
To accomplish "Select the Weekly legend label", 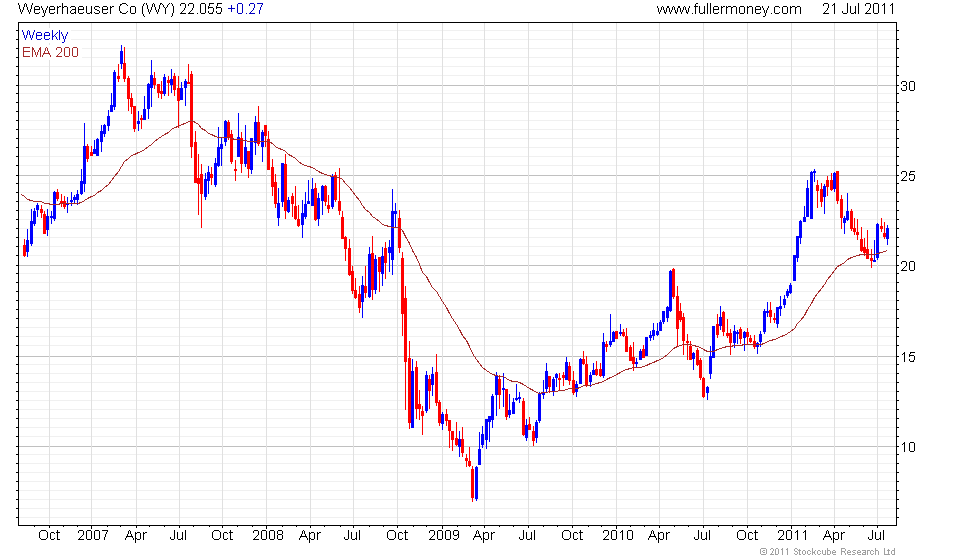I will click(x=44, y=36).
